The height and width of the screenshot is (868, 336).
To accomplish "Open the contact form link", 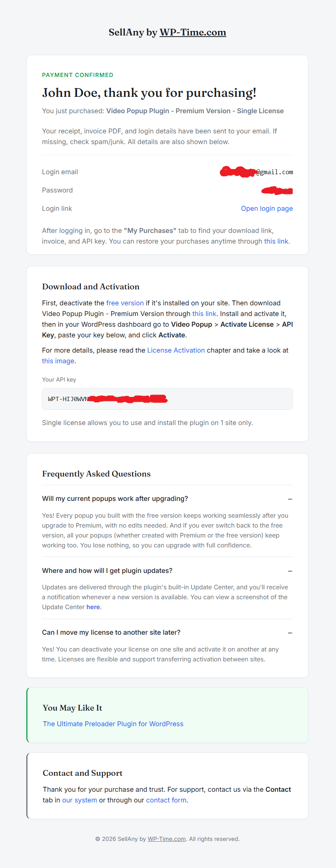I will (x=166, y=800).
